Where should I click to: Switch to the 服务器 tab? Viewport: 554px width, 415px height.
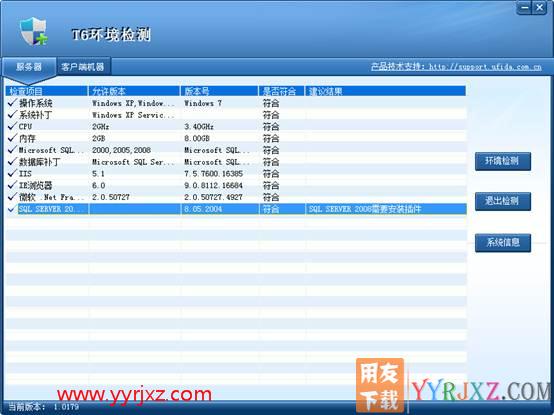(x=29, y=67)
